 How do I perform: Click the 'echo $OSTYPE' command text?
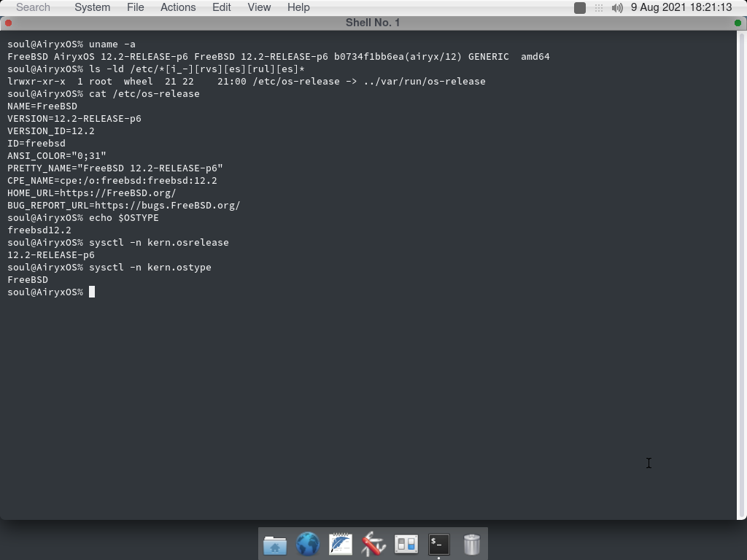[x=124, y=217]
